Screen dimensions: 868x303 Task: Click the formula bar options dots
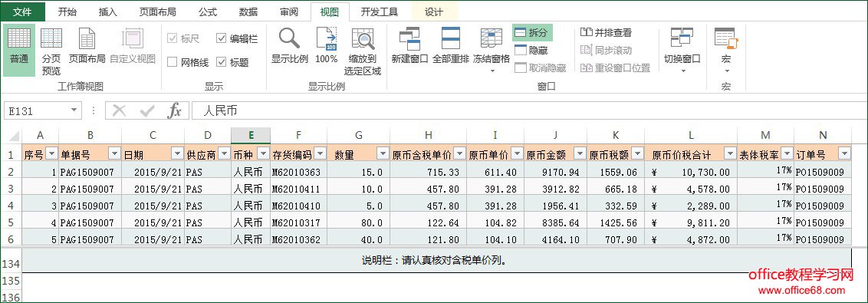[x=94, y=110]
